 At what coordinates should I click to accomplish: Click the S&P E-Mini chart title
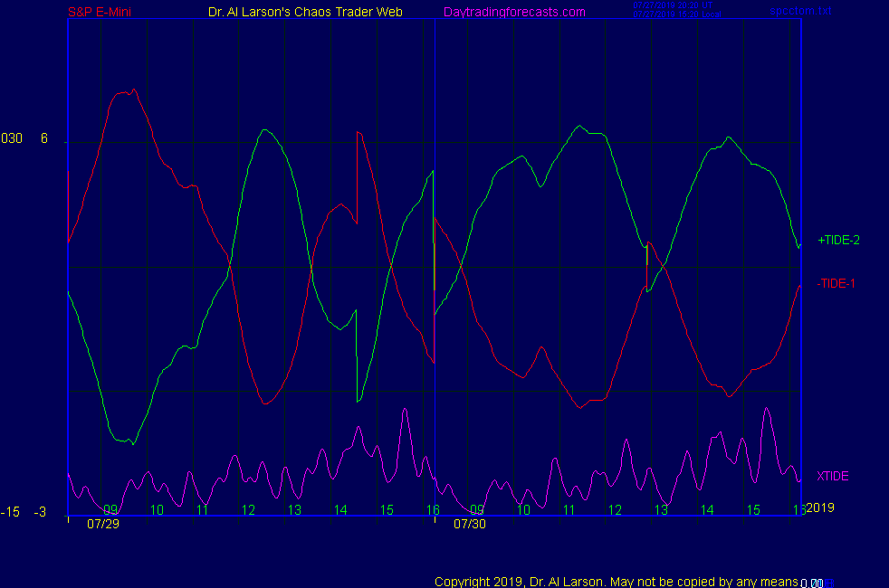point(100,12)
